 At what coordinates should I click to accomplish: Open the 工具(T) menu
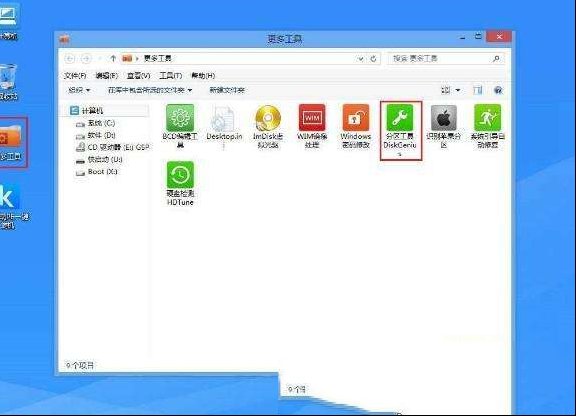coord(170,75)
